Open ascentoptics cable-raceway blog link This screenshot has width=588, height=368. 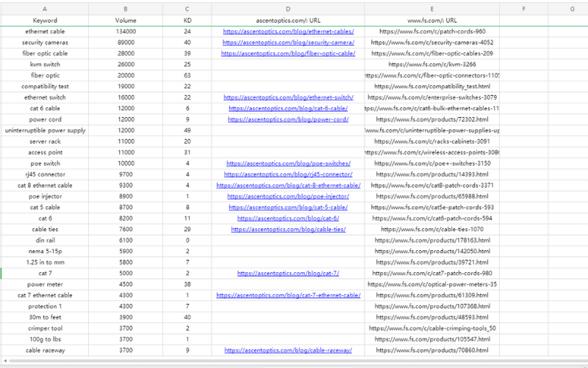click(x=288, y=350)
